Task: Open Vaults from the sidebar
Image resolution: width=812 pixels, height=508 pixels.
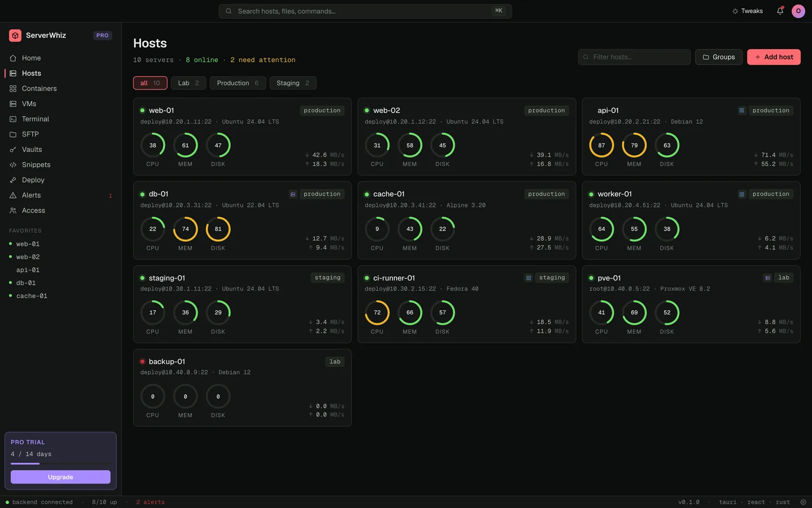Action: (60, 149)
